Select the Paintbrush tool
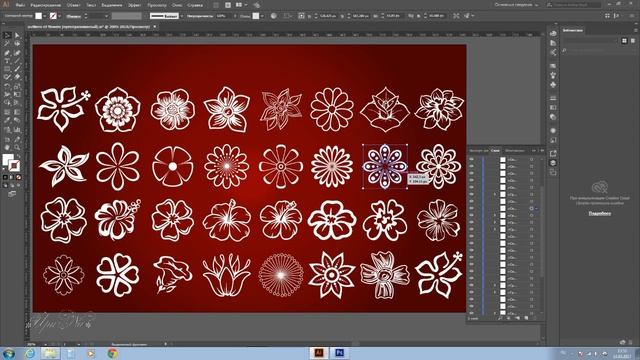The width and height of the screenshot is (640, 360). [17, 70]
